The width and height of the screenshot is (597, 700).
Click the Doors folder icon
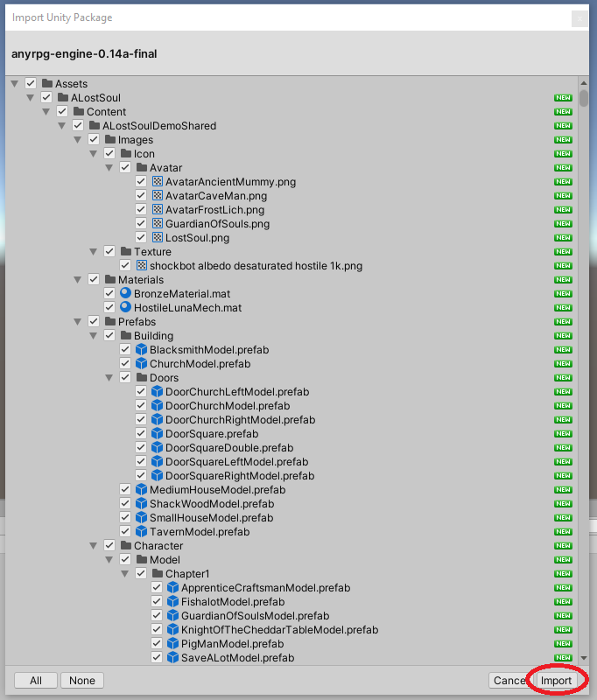click(142, 378)
